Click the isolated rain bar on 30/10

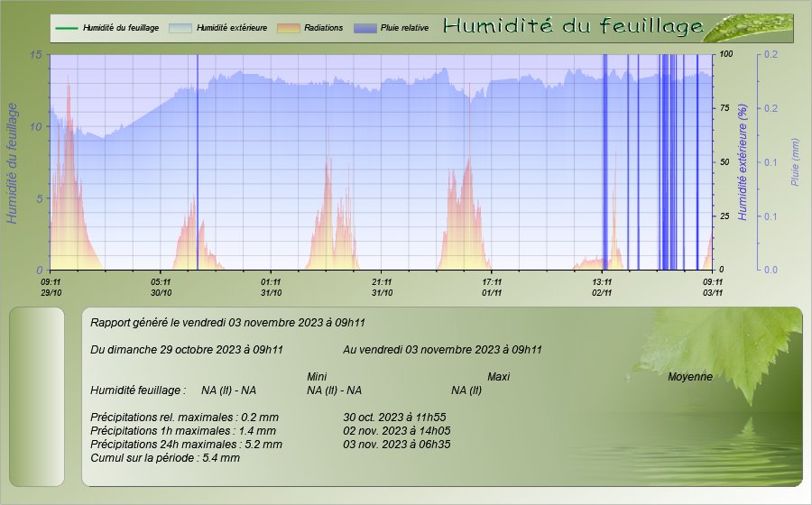(198, 162)
